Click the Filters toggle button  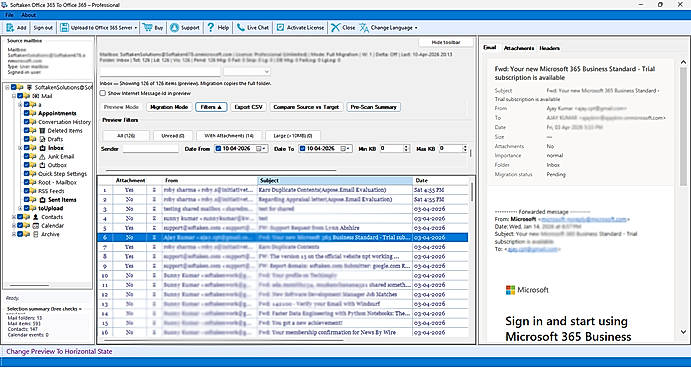211,107
